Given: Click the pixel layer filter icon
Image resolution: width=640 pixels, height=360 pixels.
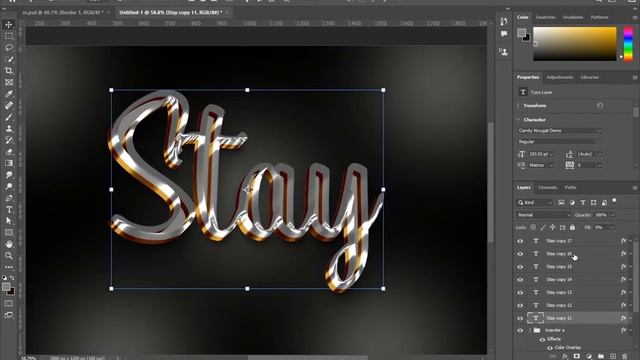Looking at the screenshot, I should pos(561,202).
